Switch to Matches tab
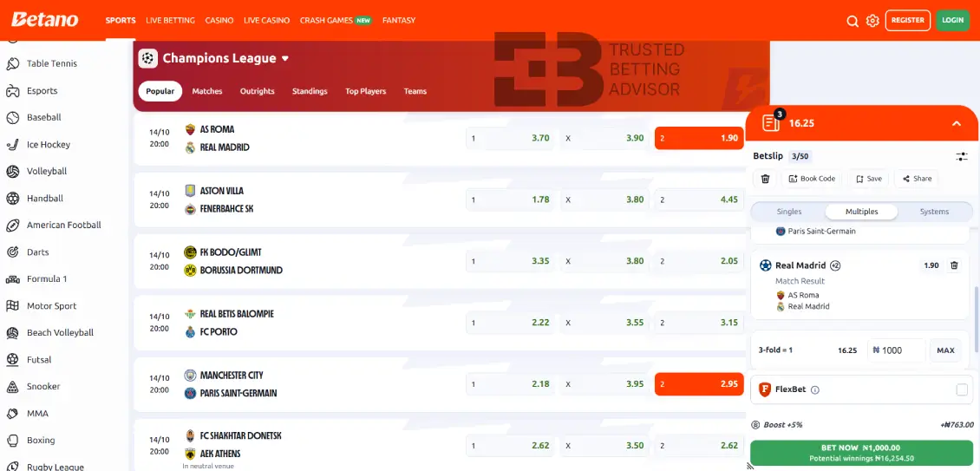Viewport: 980px width, 471px height. point(207,91)
